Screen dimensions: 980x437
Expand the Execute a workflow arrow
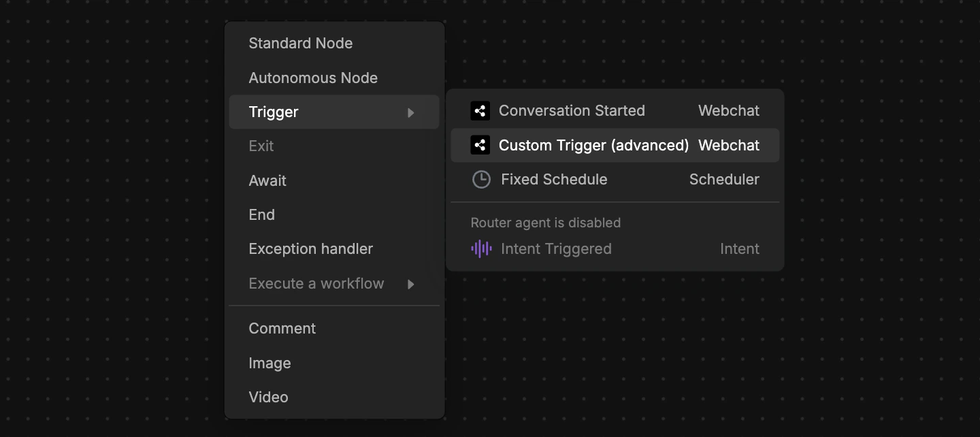tap(411, 284)
